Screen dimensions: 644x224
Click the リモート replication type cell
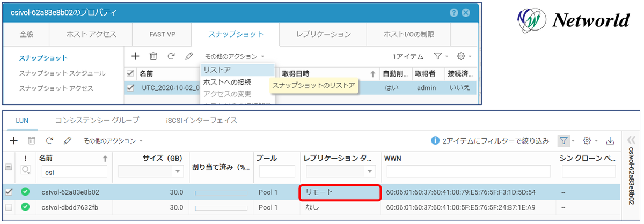(340, 192)
